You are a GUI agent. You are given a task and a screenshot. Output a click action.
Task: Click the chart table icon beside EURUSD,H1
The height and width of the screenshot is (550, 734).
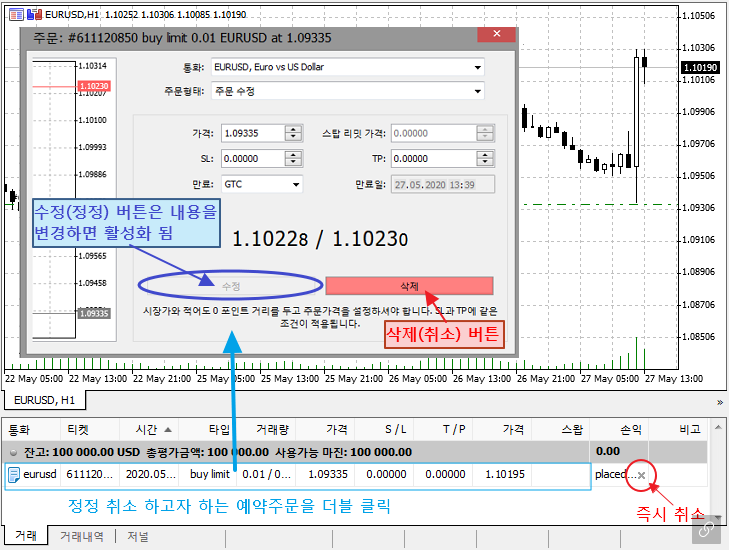coord(16,15)
